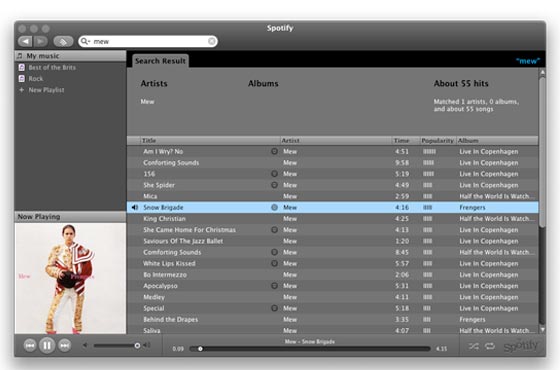This screenshot has width=560, height=370.
Task: Click the circle icon beside White Lips Kissed
Action: coord(274,263)
